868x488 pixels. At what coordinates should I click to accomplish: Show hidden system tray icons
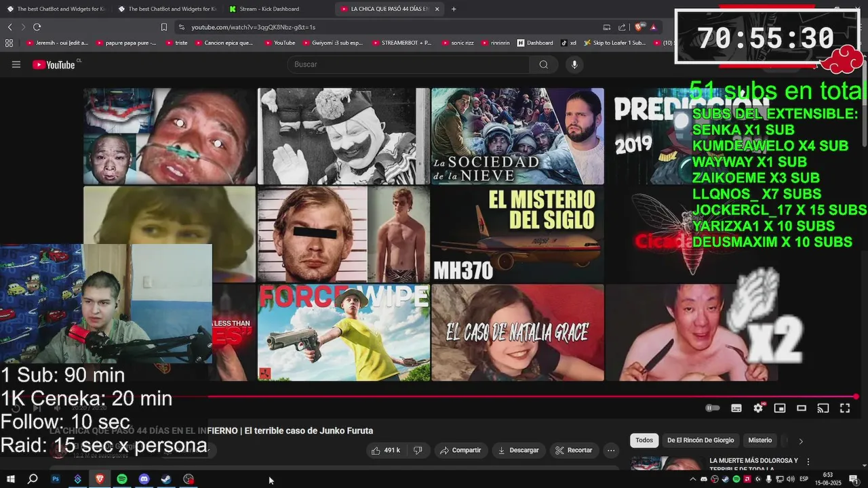point(693,479)
